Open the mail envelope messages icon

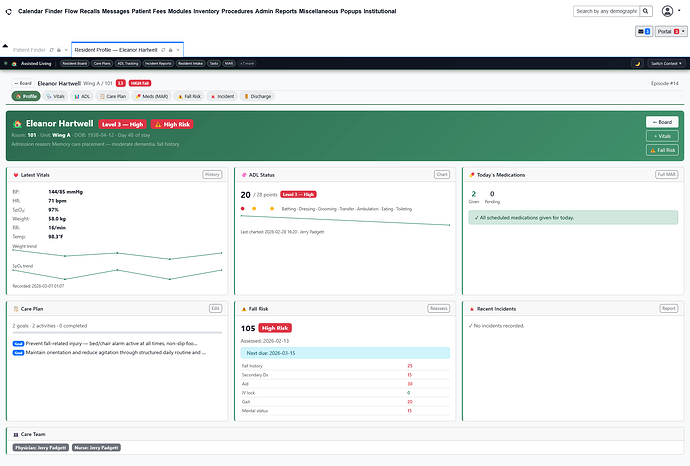(x=643, y=32)
